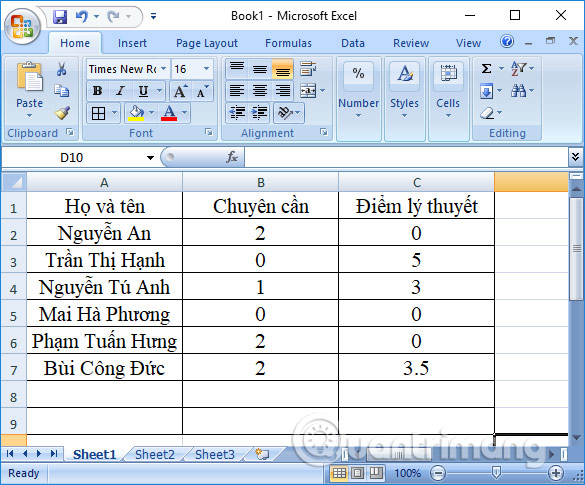Save the workbook from Quick Access toolbar
The height and width of the screenshot is (485, 585).
click(60, 17)
